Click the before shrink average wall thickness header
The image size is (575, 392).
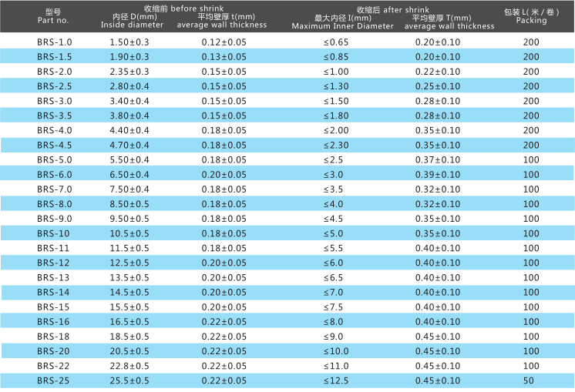(x=222, y=21)
